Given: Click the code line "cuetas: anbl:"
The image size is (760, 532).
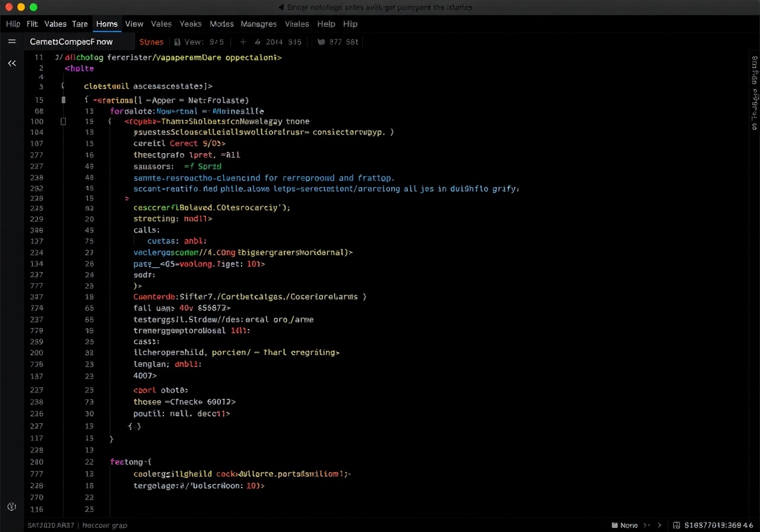Looking at the screenshot, I should [x=177, y=241].
